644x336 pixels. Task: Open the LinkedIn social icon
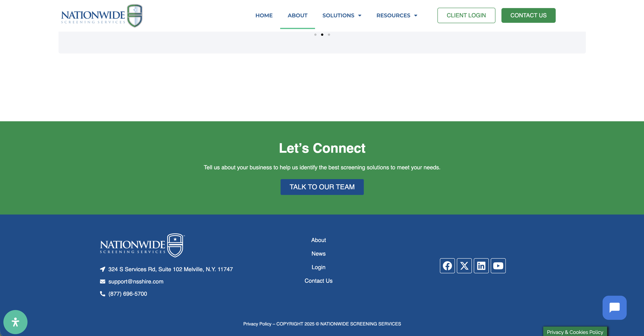tap(481, 266)
